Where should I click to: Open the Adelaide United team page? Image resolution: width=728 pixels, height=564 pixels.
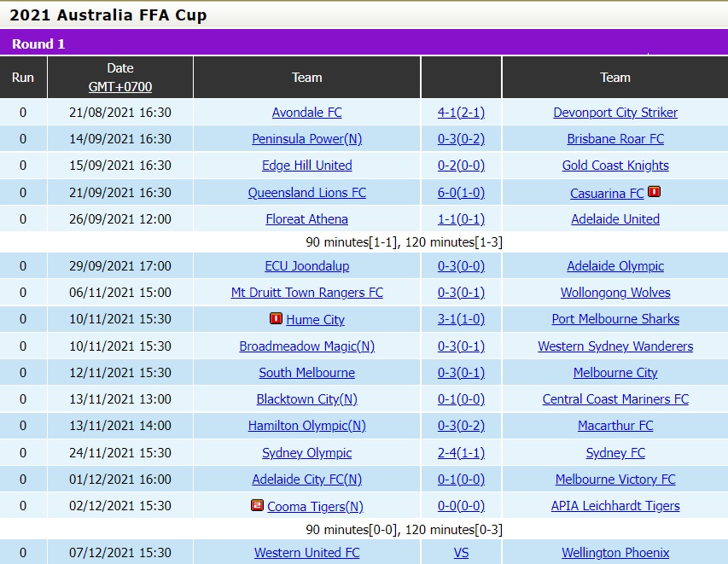614,218
